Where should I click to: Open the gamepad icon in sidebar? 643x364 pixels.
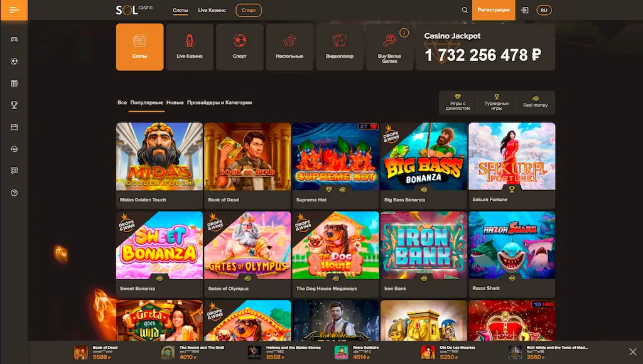click(x=14, y=40)
